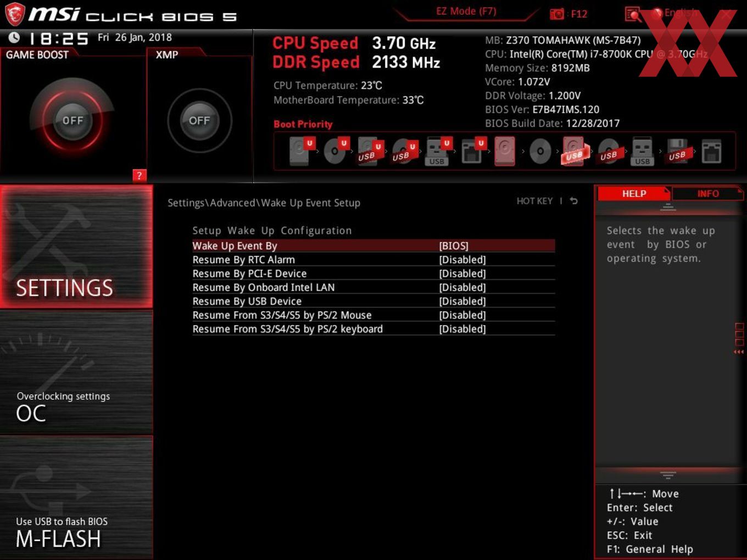Viewport: 747px width, 560px height.
Task: Click the HOT KEY button
Action: coord(534,201)
